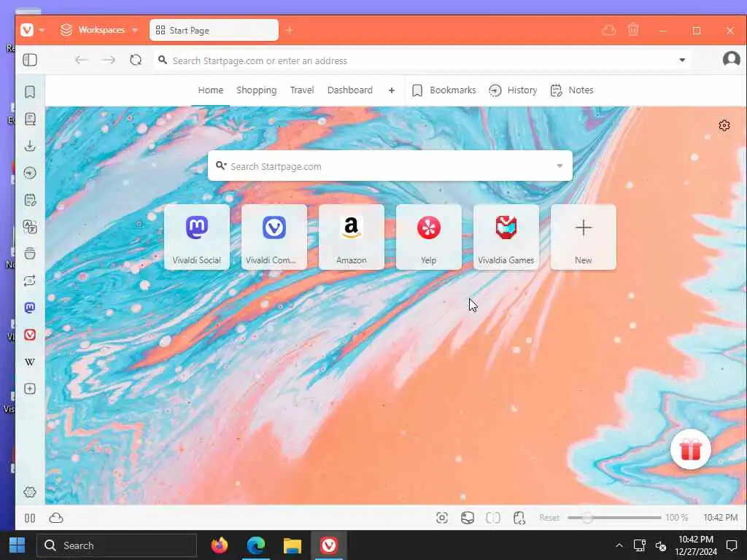This screenshot has width=747, height=560.
Task: Expand start page search history dropdown
Action: pos(560,166)
